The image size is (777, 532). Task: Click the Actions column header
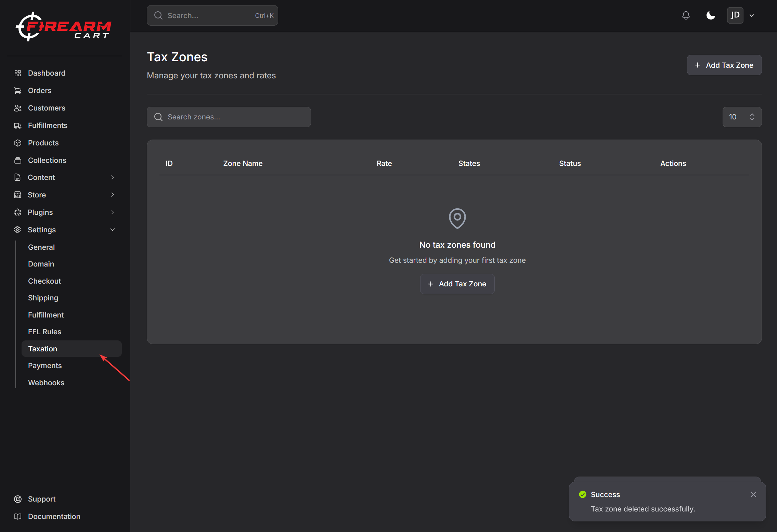pos(673,164)
